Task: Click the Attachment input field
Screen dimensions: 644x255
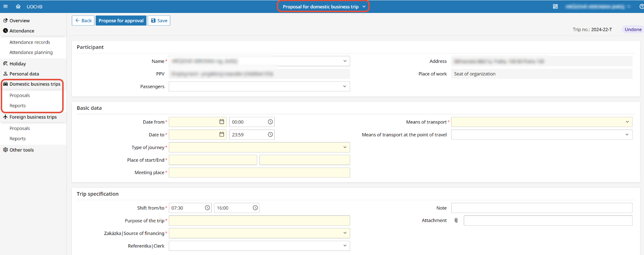Action: click(x=548, y=221)
